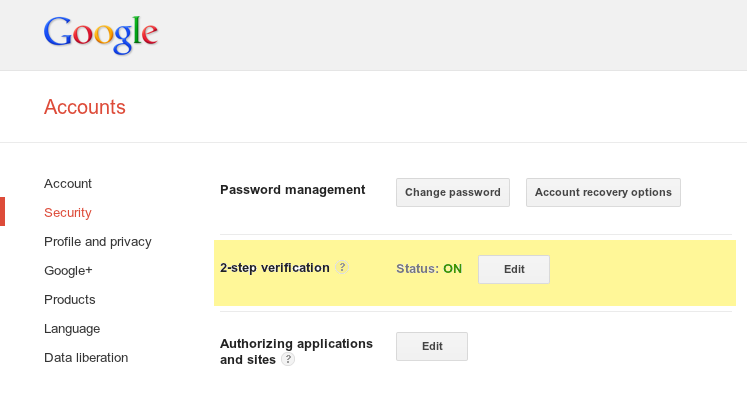Open help icon beside Authorizing applications and sites
Viewport: 747px width, 393px height.
point(288,359)
